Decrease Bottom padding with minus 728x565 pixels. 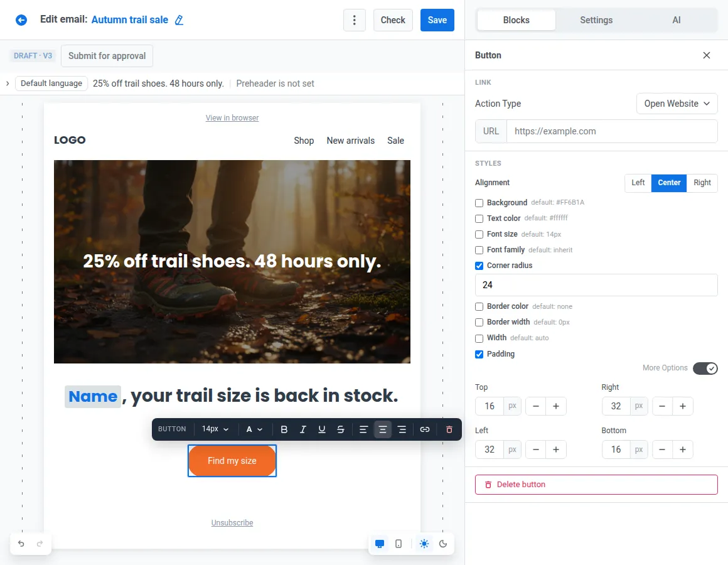click(662, 449)
